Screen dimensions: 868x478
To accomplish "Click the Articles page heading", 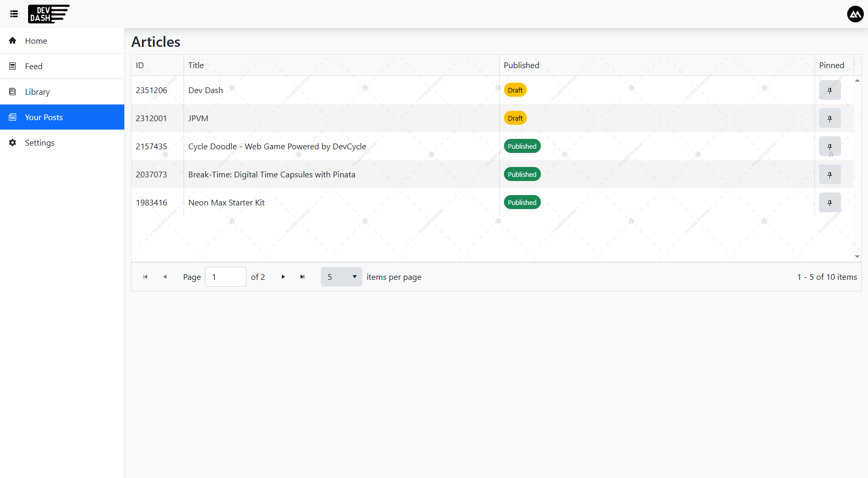I will (156, 42).
